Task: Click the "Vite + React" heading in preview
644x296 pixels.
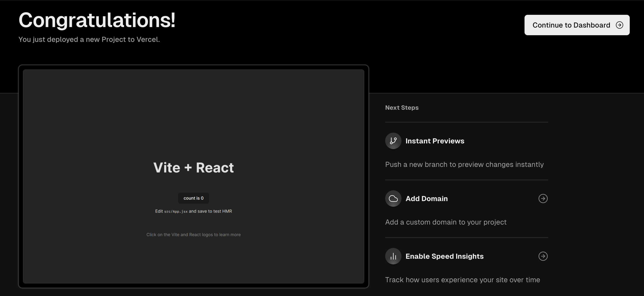Action: [x=194, y=168]
